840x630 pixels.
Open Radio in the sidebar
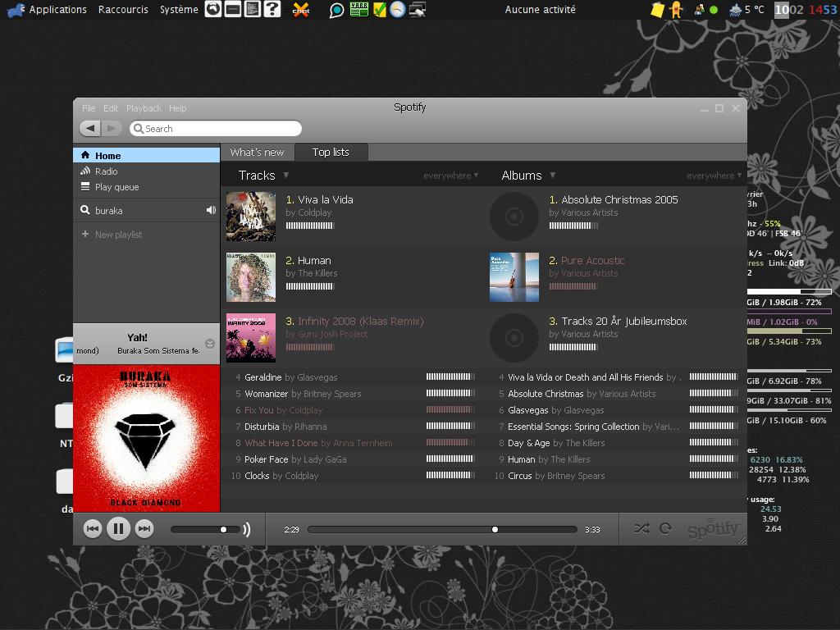[x=106, y=171]
